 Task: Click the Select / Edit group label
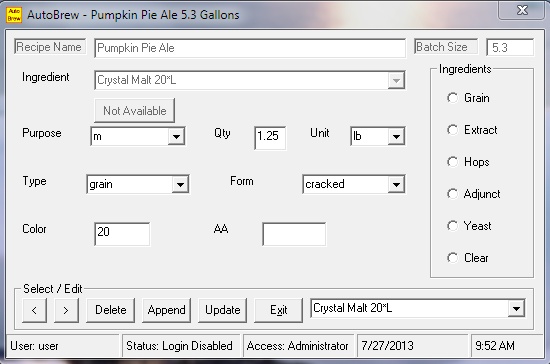(x=53, y=289)
